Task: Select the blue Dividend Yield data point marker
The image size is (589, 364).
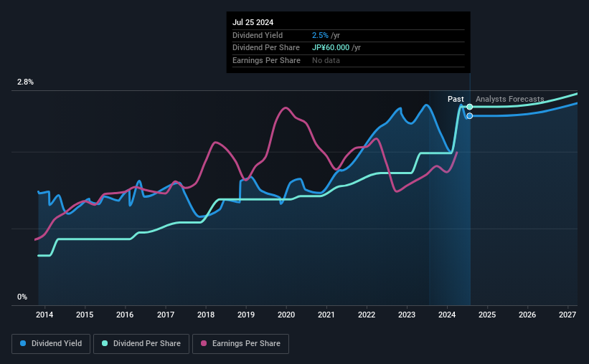Action: (x=469, y=116)
